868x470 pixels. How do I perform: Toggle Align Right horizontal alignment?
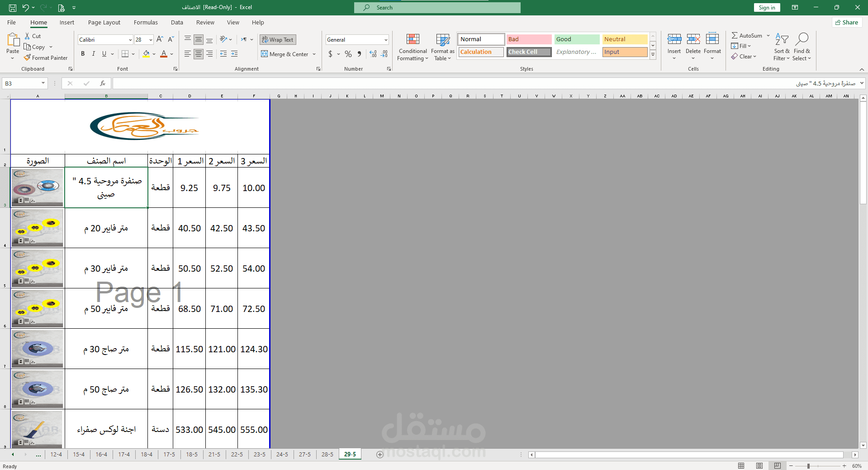tap(209, 54)
